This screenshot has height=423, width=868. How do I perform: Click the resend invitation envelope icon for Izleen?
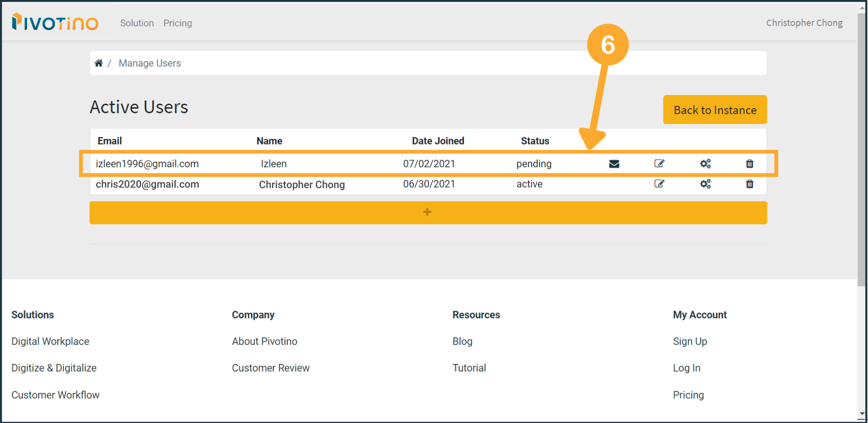[614, 164]
